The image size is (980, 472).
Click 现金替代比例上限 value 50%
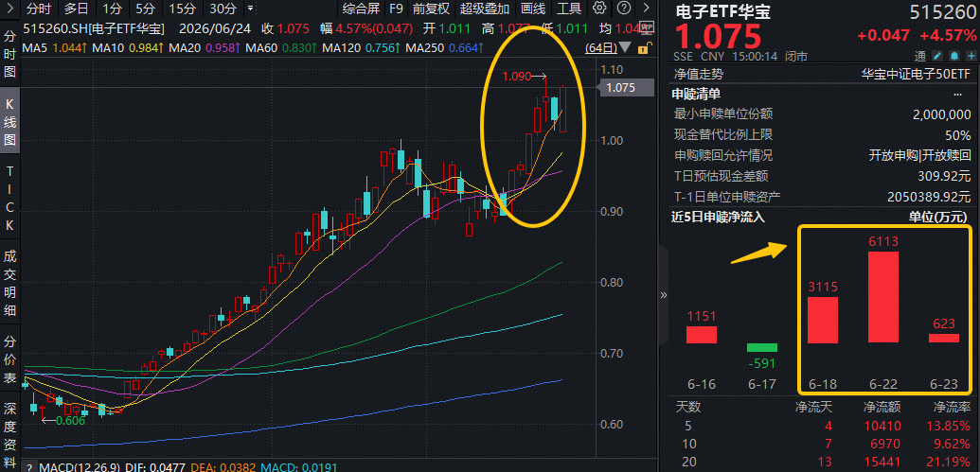click(958, 135)
